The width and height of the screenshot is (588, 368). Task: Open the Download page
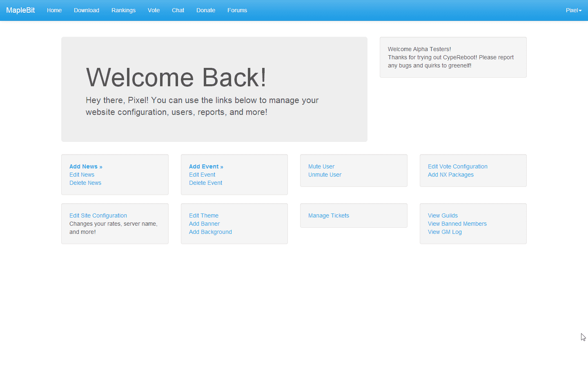tap(87, 10)
